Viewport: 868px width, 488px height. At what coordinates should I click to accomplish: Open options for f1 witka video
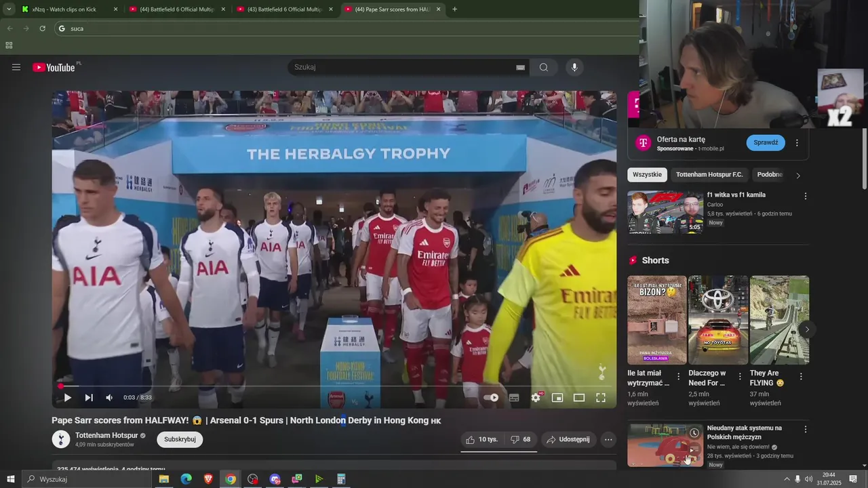point(806,196)
